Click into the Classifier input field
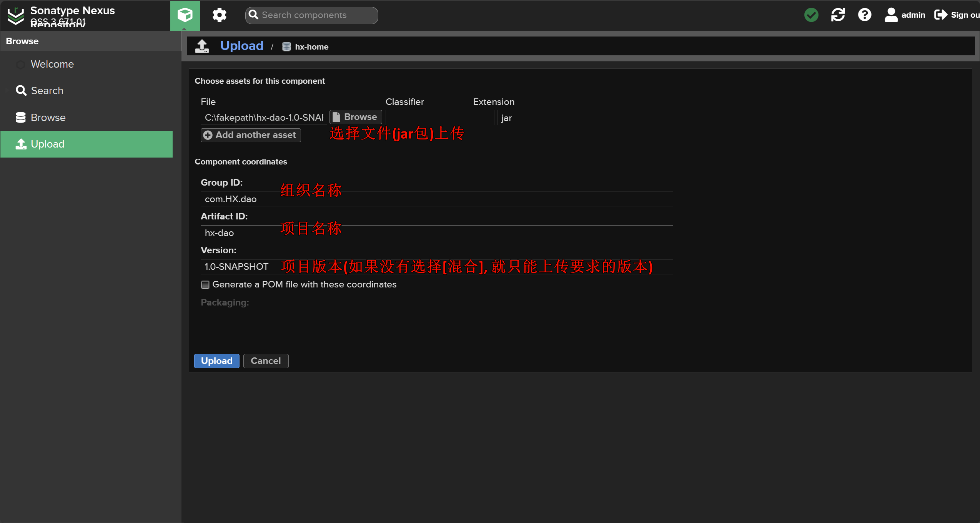Viewport: 980px width, 523px height. [x=439, y=118]
